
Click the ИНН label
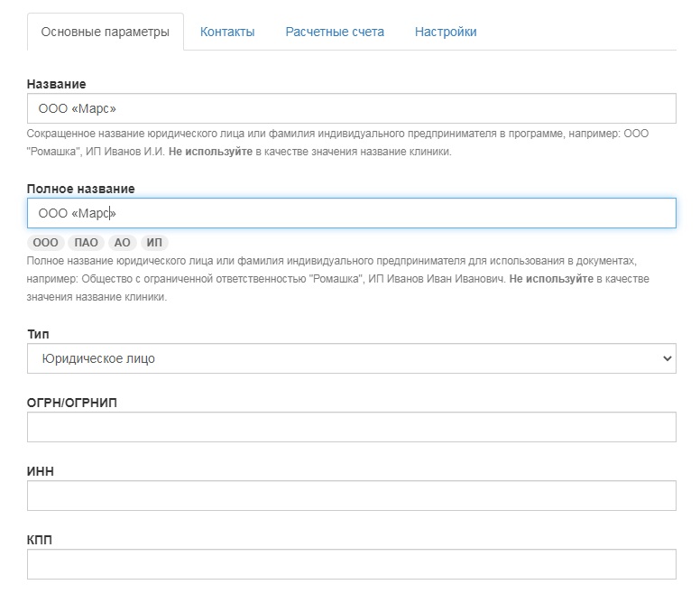41,471
